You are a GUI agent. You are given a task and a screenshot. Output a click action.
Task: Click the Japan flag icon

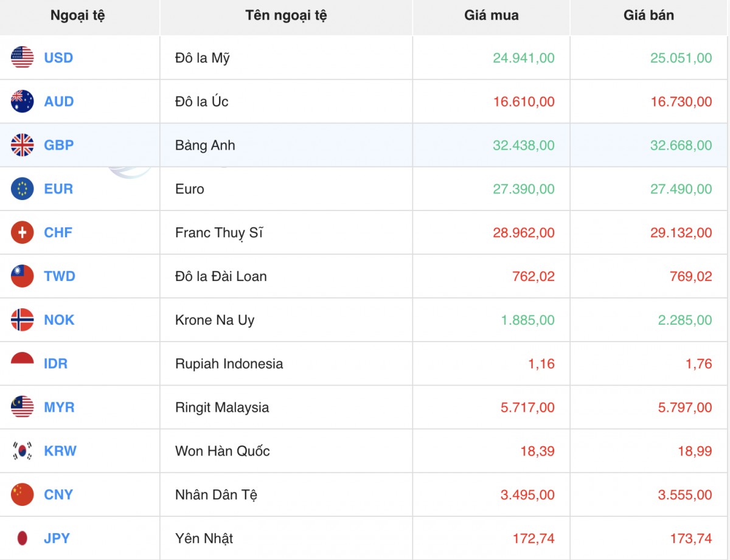point(23,538)
